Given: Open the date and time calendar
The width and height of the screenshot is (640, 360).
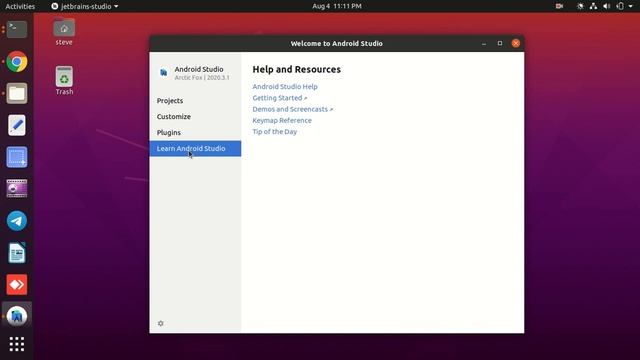Looking at the screenshot, I should pyautogui.click(x=337, y=6).
